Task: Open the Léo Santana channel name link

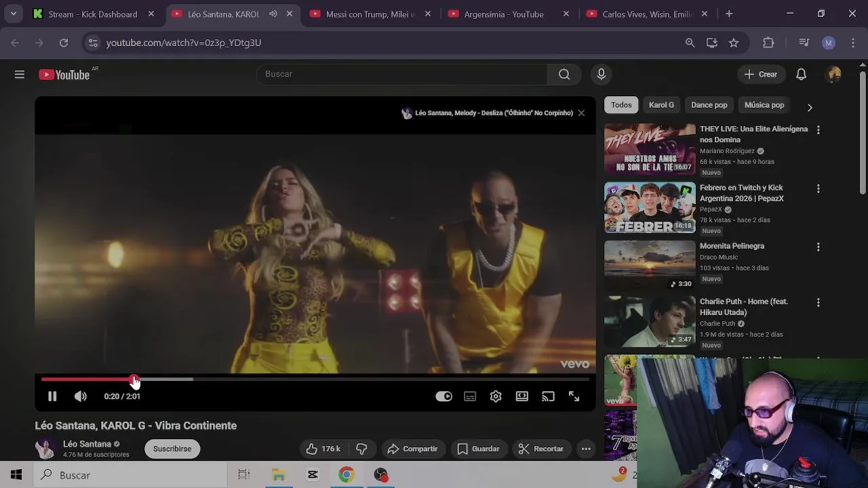Action: [87, 444]
